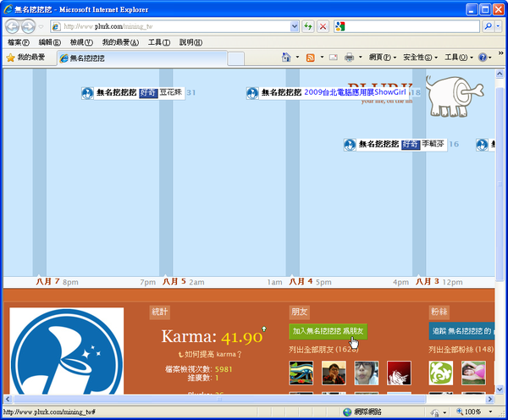Screen dimensions: 508x420
Task: Click the 李毓芬 plurk post
Action: click(x=401, y=145)
